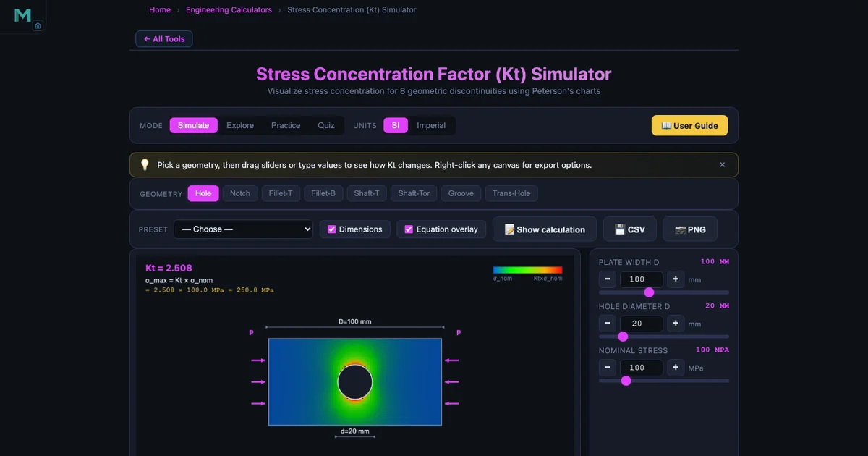Export image with the PNG button
Viewport: 868px width, 456px height.
[x=689, y=229]
